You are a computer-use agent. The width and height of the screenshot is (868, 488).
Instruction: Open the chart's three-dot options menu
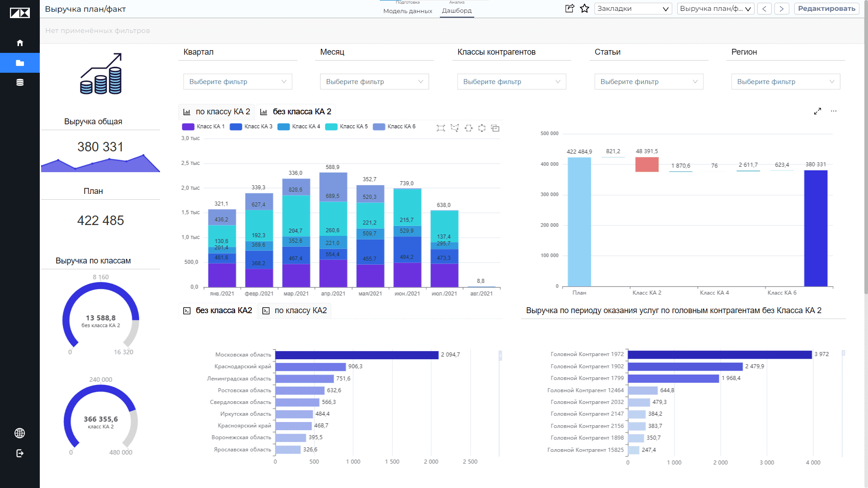pyautogui.click(x=834, y=111)
